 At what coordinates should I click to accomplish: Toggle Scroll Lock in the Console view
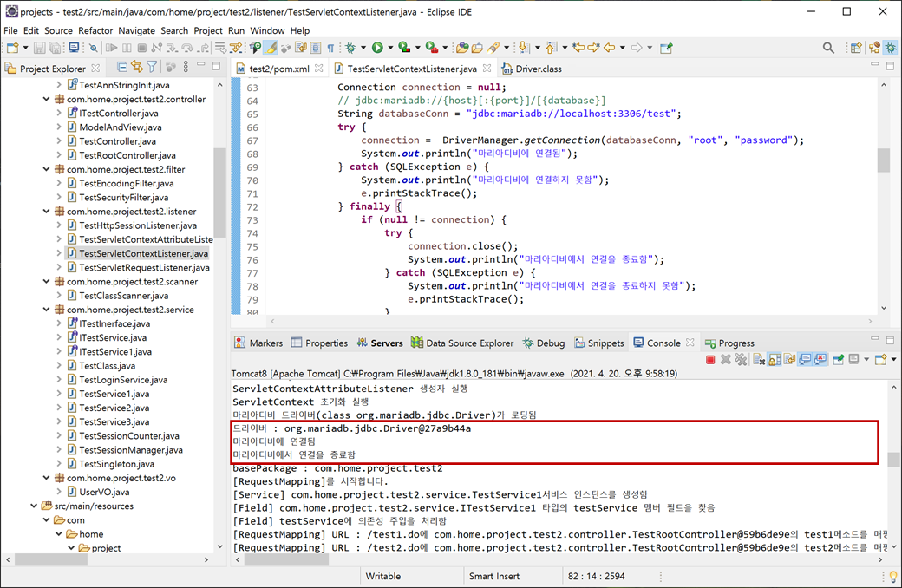point(772,359)
